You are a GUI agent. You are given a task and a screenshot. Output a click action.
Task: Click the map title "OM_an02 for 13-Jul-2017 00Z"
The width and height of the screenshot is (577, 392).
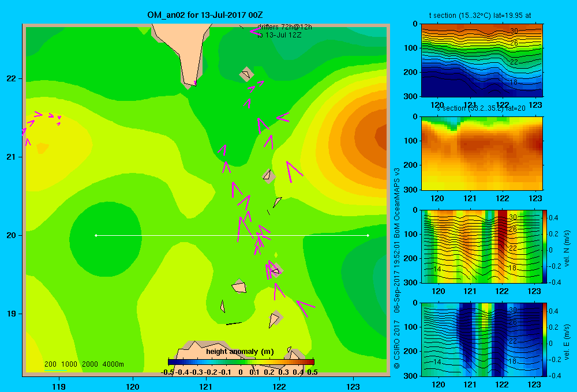205,15
